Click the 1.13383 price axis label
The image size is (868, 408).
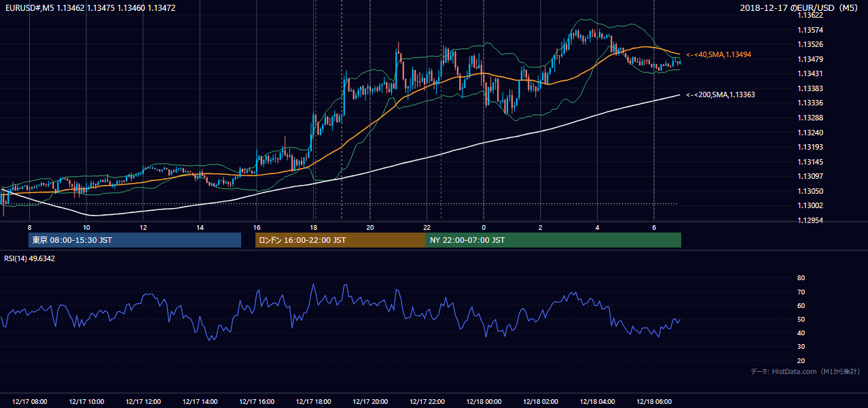tap(811, 88)
